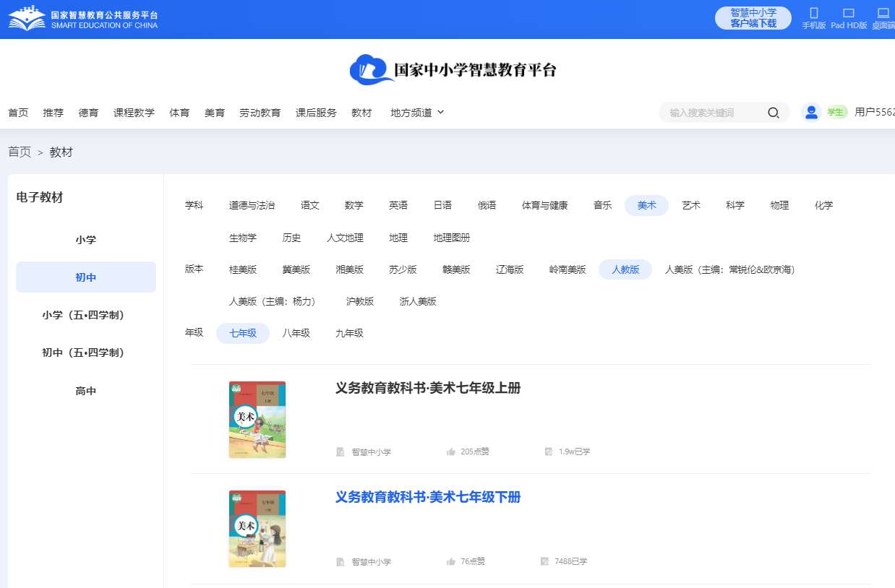Filter subject by 体育与健康
Image resolution: width=895 pixels, height=588 pixels.
pos(545,205)
